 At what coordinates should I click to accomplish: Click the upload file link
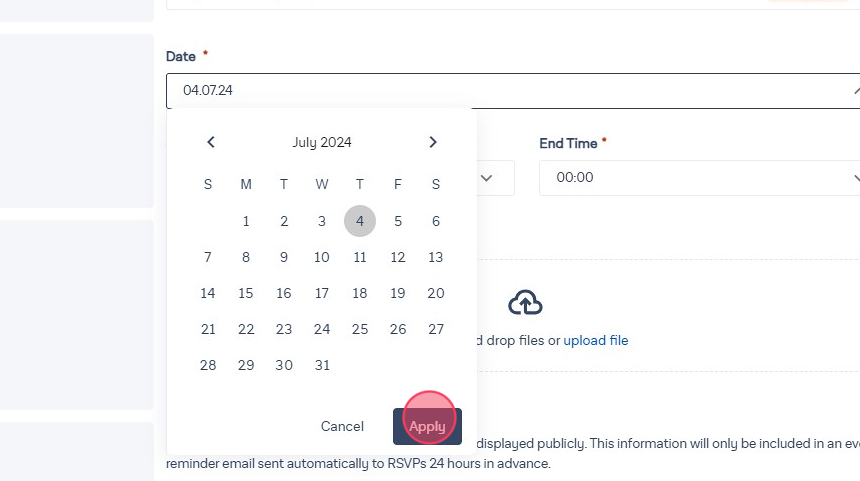point(596,340)
